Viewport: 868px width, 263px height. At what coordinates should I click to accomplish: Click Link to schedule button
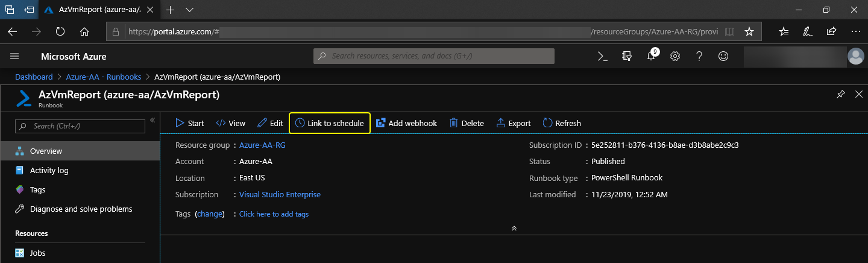coord(330,123)
